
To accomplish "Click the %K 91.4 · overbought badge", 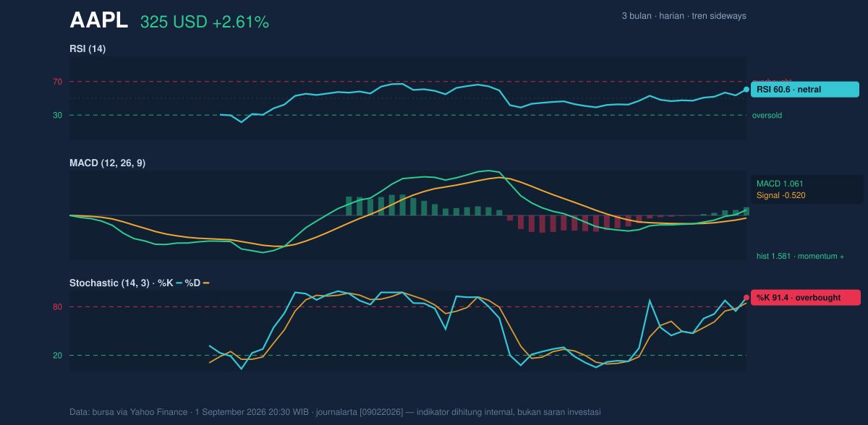I will coord(806,297).
